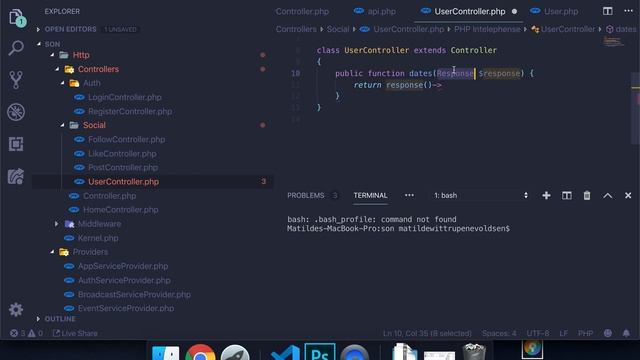Switch to the api.php editor tab
Screen dimensions: 640x360
374,11
